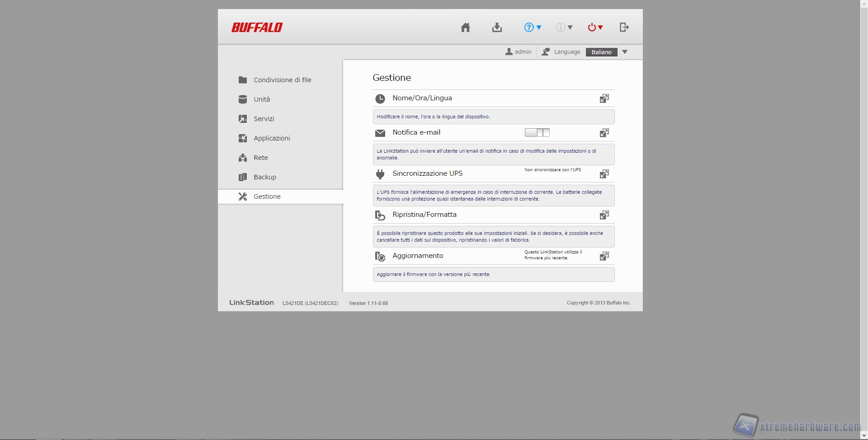868x440 pixels.
Task: Click the Buffalo logo
Action: pos(257,28)
